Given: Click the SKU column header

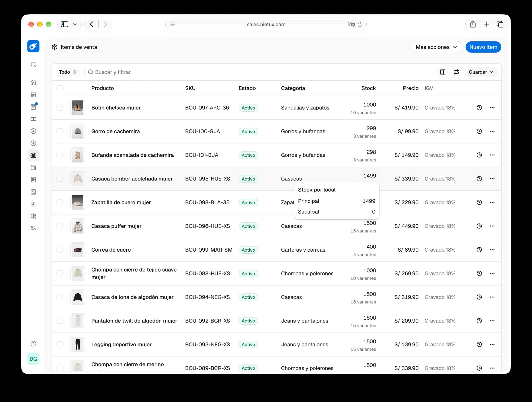Looking at the screenshot, I should [x=190, y=88].
